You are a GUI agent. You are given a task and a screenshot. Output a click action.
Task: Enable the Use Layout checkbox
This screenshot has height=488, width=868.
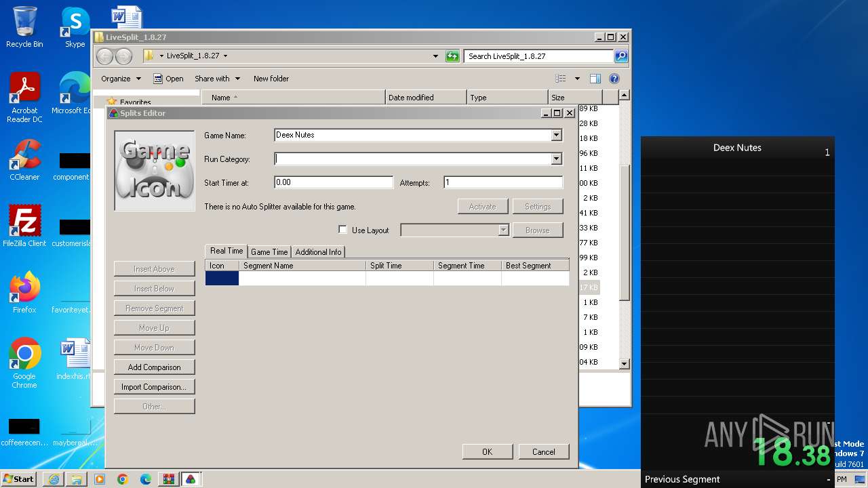(x=342, y=230)
